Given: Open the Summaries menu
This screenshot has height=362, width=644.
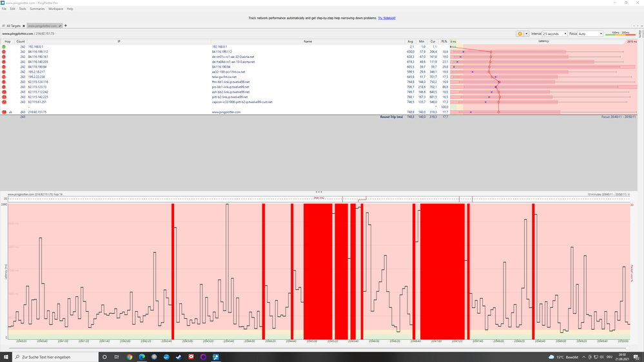Looking at the screenshot, I should [37, 9].
